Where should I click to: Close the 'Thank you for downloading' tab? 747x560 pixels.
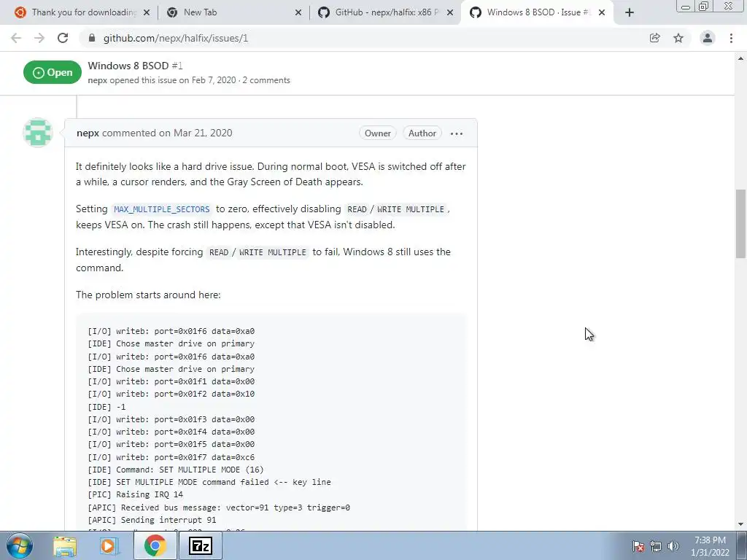147,13
